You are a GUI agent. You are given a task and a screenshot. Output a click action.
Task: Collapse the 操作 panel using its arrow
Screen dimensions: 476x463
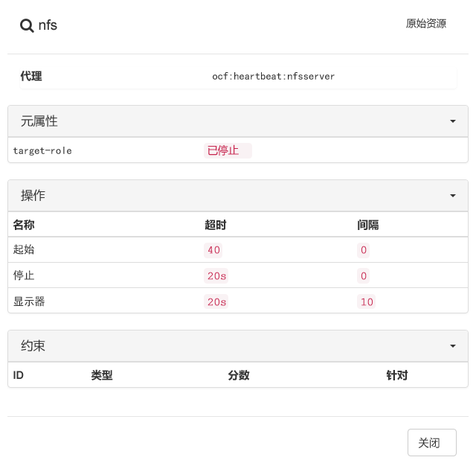coord(453,196)
